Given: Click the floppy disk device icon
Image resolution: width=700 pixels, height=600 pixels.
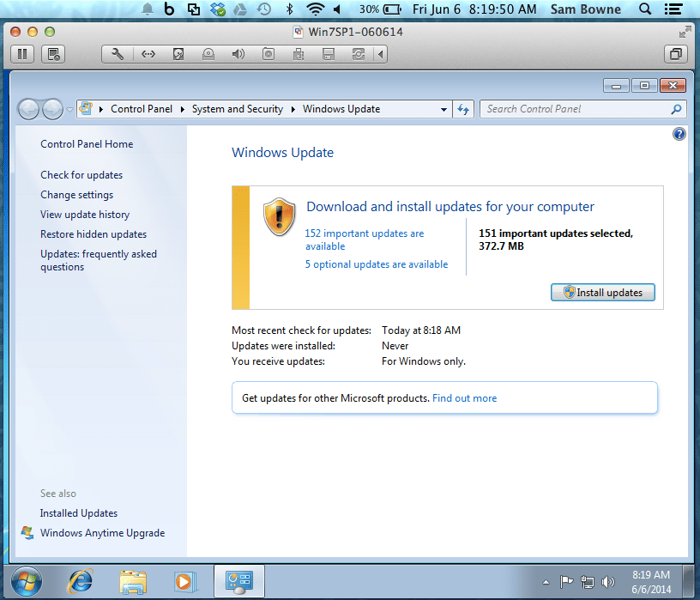Looking at the screenshot, I should 329,54.
